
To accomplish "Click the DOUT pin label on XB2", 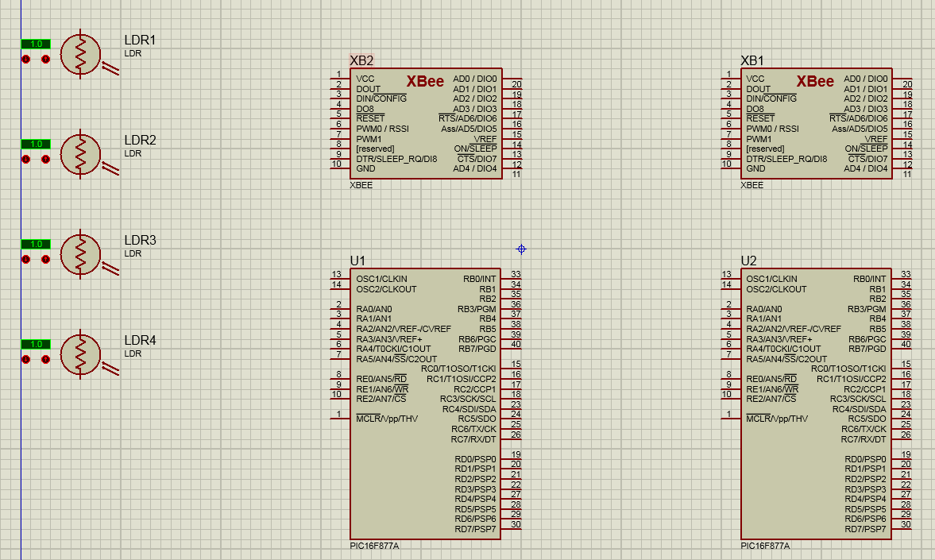I will 369,89.
